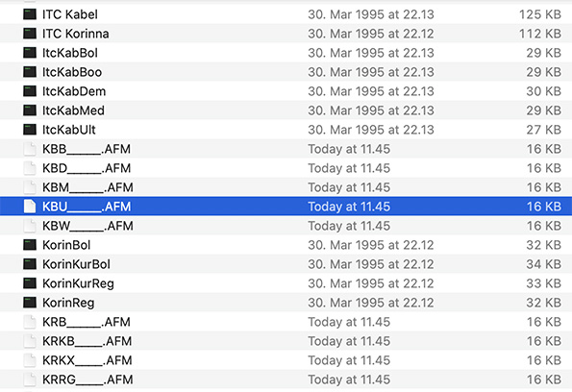Select the file name KRKB____.AFM
The width and height of the screenshot is (572, 392).
[x=87, y=340]
